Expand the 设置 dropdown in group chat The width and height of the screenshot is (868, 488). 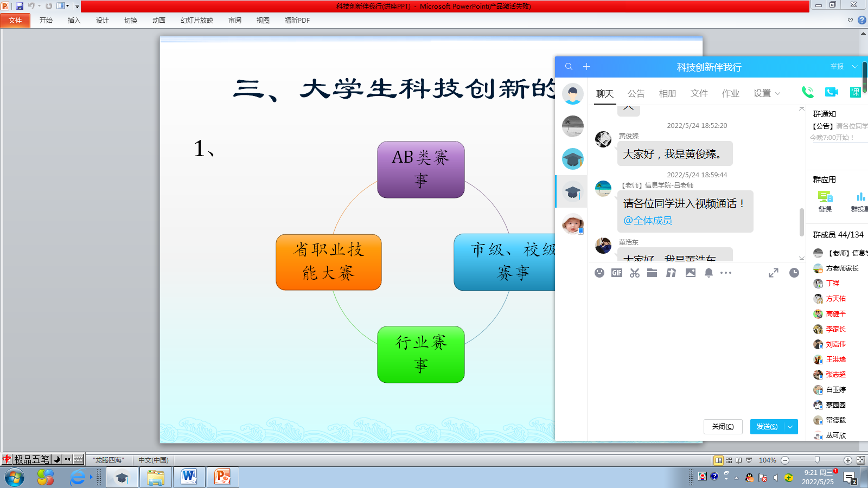click(767, 93)
